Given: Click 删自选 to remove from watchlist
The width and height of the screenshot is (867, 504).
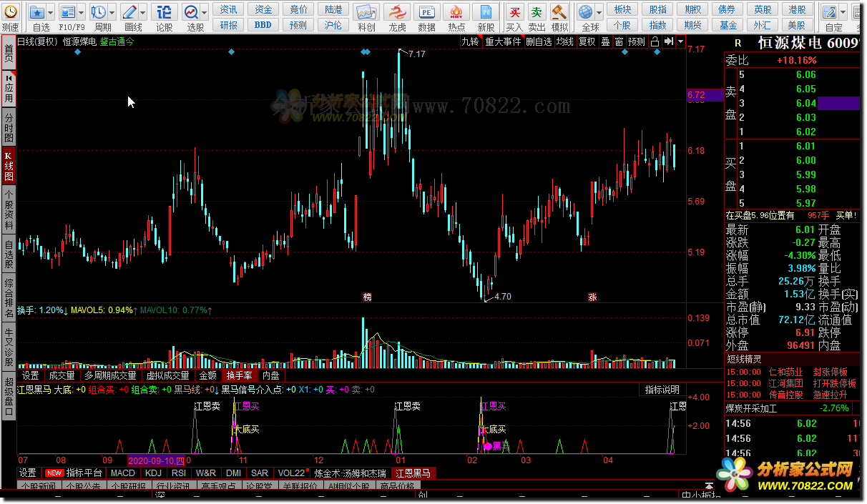Looking at the screenshot, I should click(539, 41).
